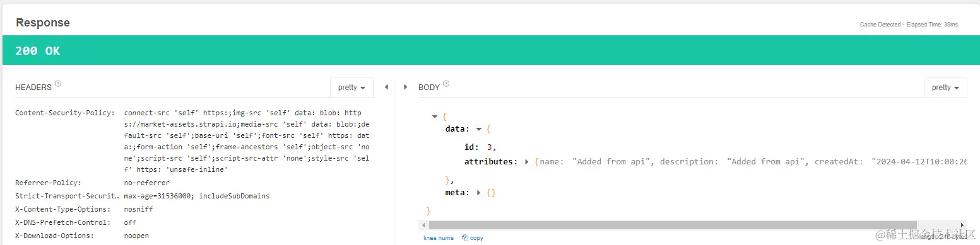
Task: Click the help icon next to HEADERS
Action: [58, 84]
